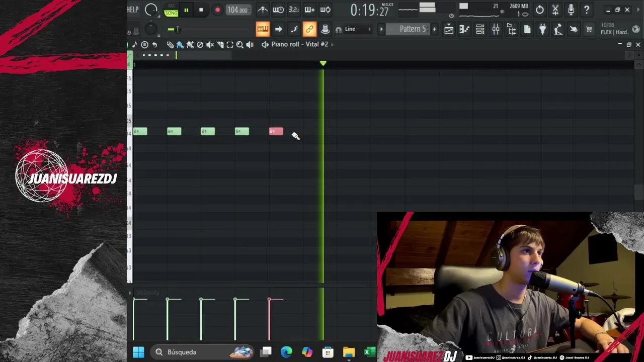Select the Playback scrub speaker tool
Image resolution: width=644 pixels, height=362 pixels.
tap(250, 44)
